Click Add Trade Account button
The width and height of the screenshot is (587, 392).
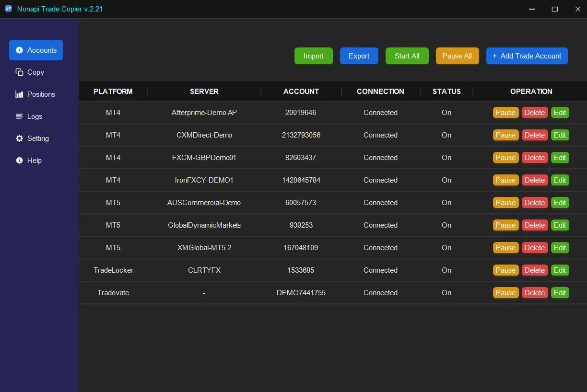[x=527, y=56]
